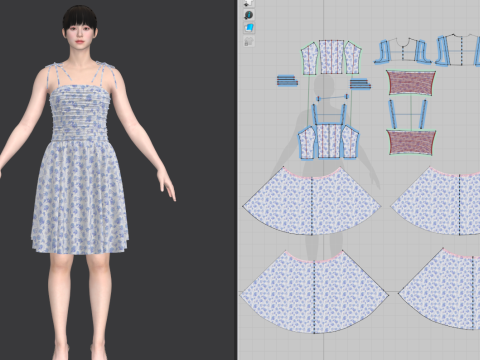Select the right stacked blue strap strips
This screenshot has width=480, height=360.
[x=360, y=84]
